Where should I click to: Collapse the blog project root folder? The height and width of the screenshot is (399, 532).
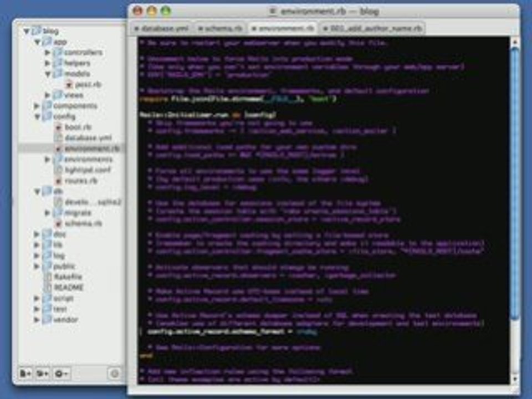tap(26, 31)
